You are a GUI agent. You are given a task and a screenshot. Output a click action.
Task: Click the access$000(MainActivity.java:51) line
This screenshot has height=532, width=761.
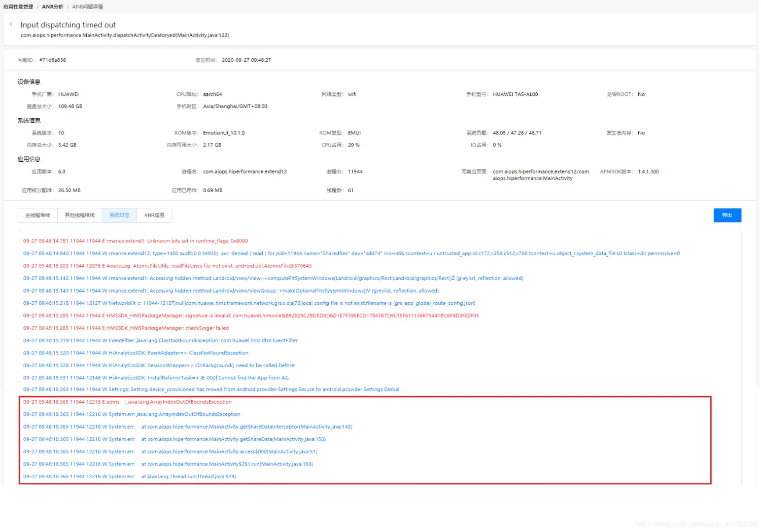coord(170,452)
